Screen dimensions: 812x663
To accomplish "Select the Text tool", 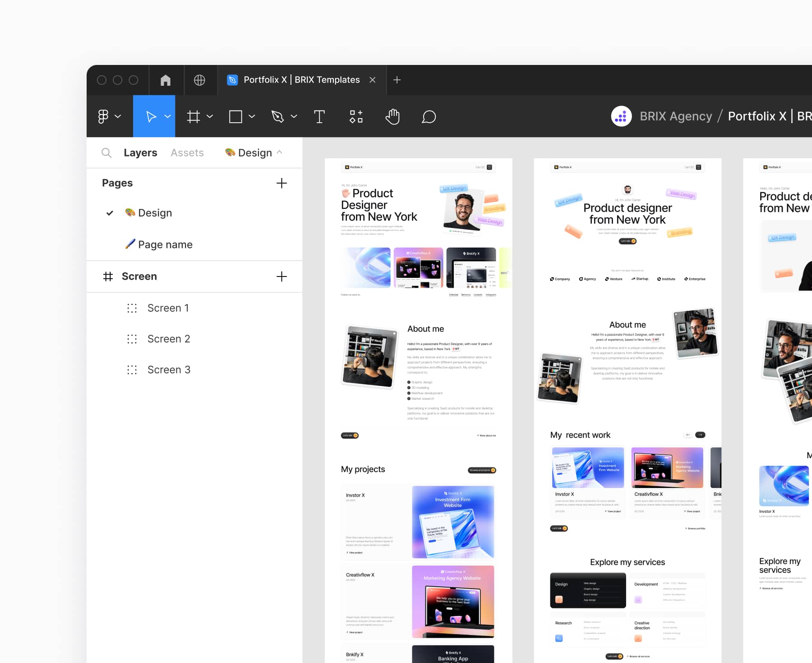I will point(319,117).
